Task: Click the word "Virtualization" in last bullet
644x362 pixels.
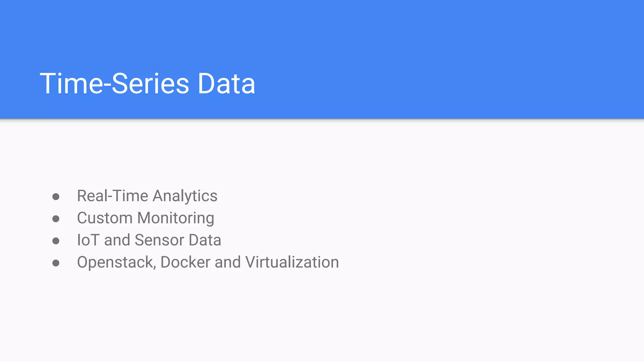Action: coord(292,262)
